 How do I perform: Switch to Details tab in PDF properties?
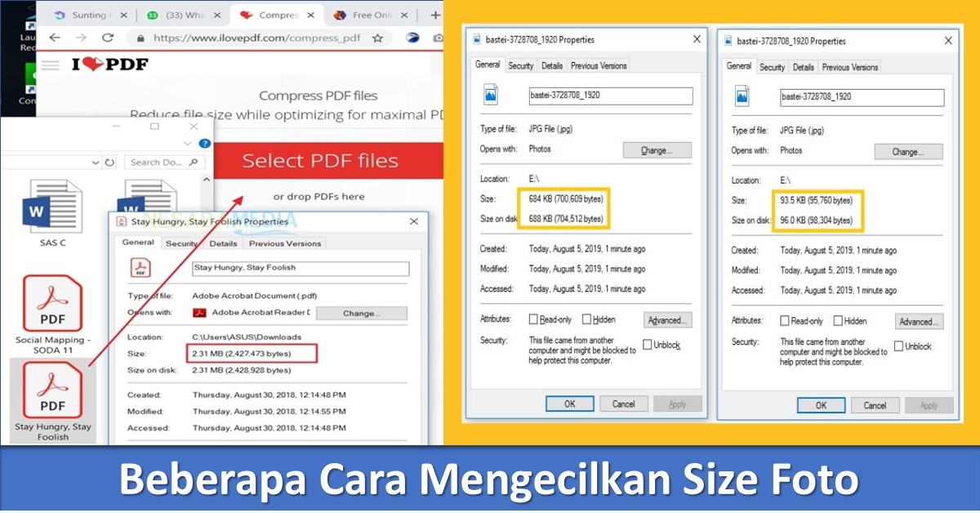223,243
